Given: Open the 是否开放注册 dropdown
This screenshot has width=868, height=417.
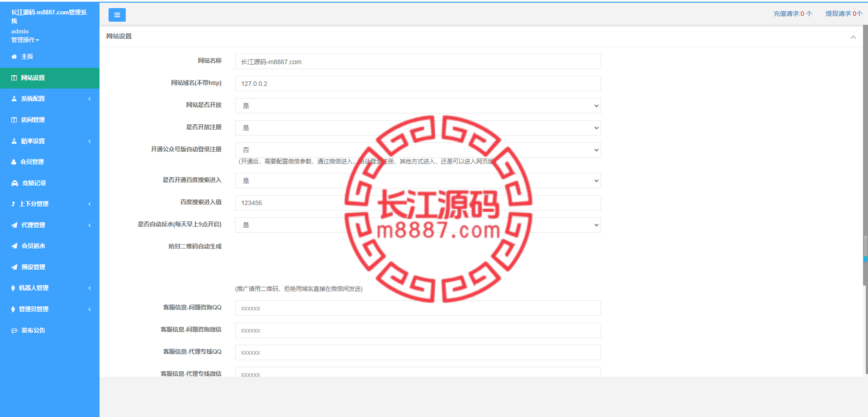Looking at the screenshot, I should click(x=418, y=128).
